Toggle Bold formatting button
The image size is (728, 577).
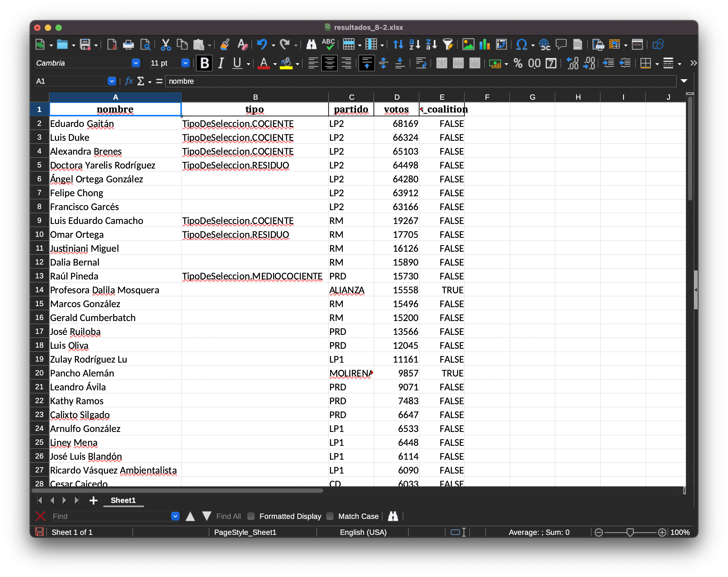coord(205,63)
